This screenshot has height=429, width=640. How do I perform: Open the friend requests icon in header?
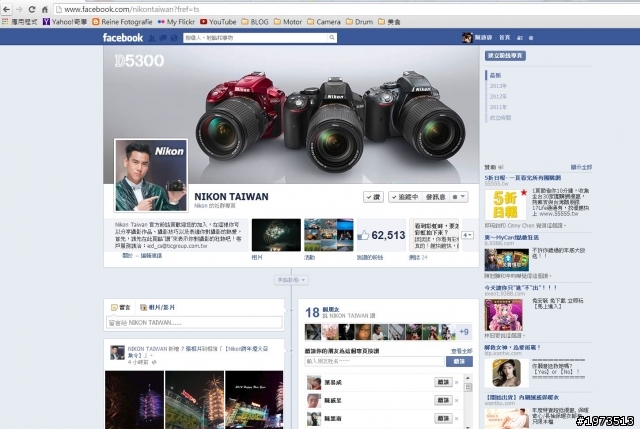coord(152,38)
